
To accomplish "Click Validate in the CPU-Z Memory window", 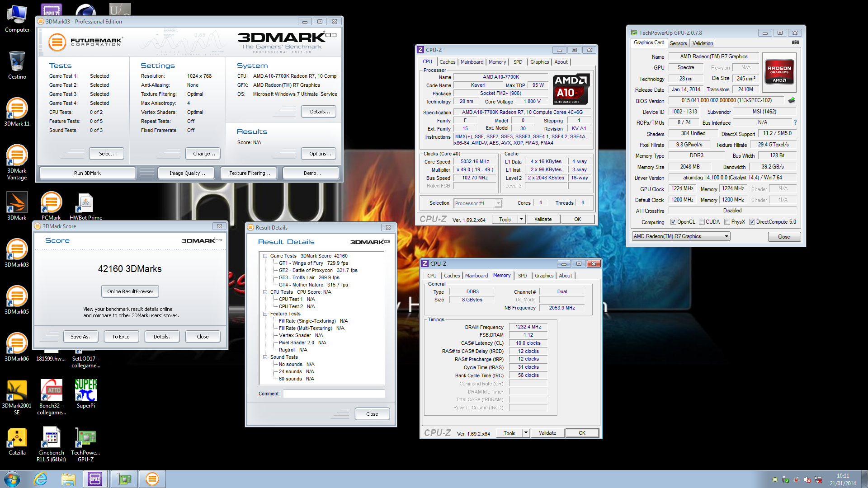I will (x=547, y=433).
